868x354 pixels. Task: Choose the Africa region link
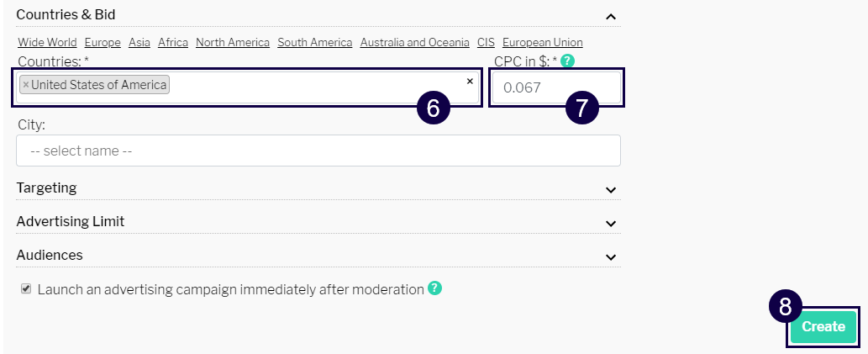pos(173,42)
